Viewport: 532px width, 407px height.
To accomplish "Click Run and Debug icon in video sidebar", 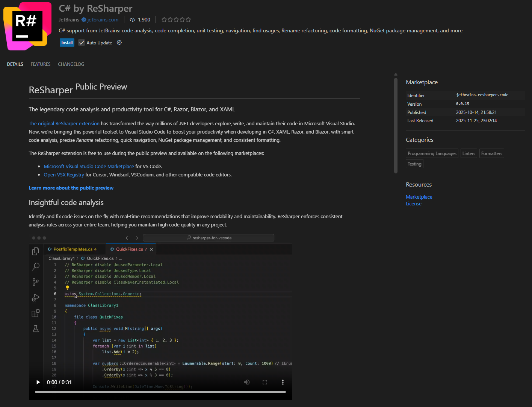I will tap(36, 298).
